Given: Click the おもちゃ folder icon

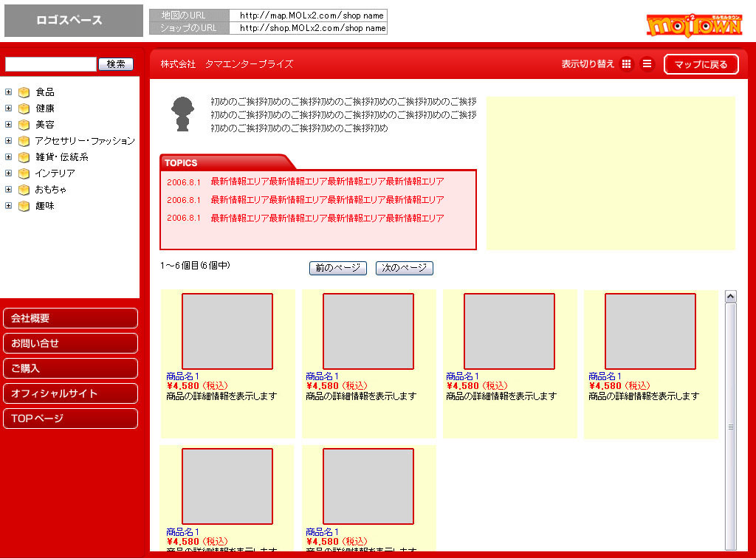Looking at the screenshot, I should (24, 190).
